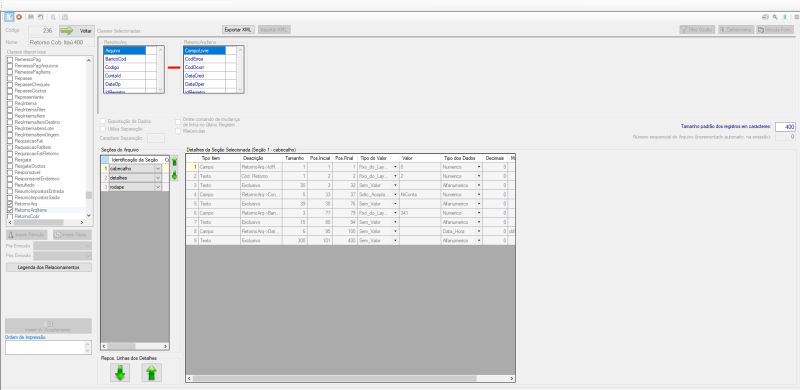The image size is (800, 390).
Task: Open the Pós Emissão dropdown
Action: pyautogui.click(x=88, y=255)
